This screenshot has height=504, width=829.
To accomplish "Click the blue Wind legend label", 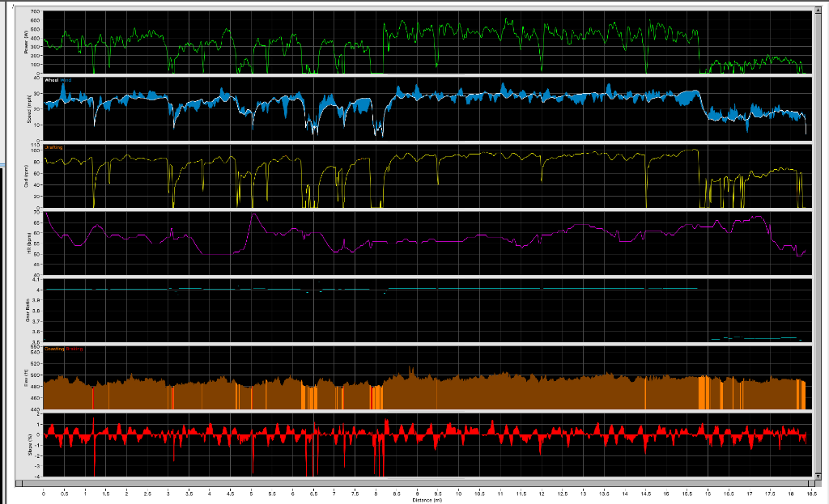I will click(x=66, y=81).
